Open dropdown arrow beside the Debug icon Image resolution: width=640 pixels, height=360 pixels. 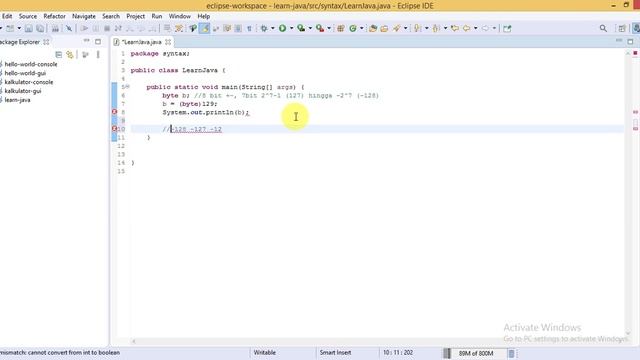tap(273, 28)
